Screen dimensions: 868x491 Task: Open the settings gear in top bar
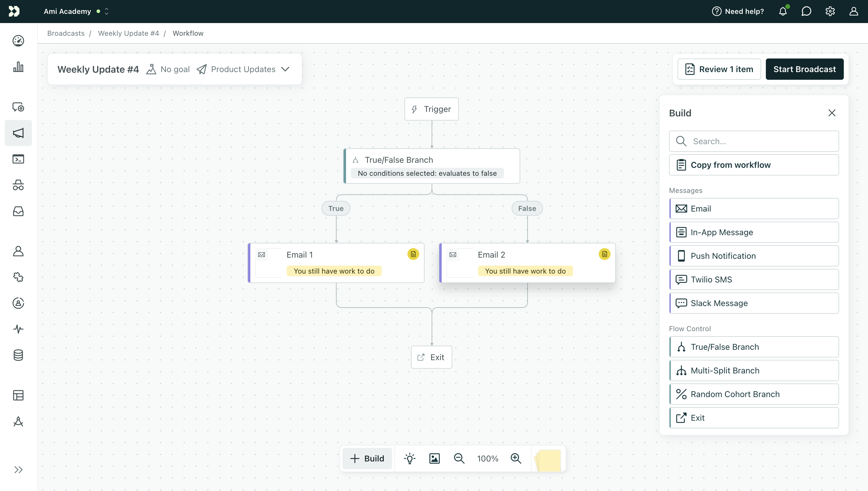coord(830,11)
